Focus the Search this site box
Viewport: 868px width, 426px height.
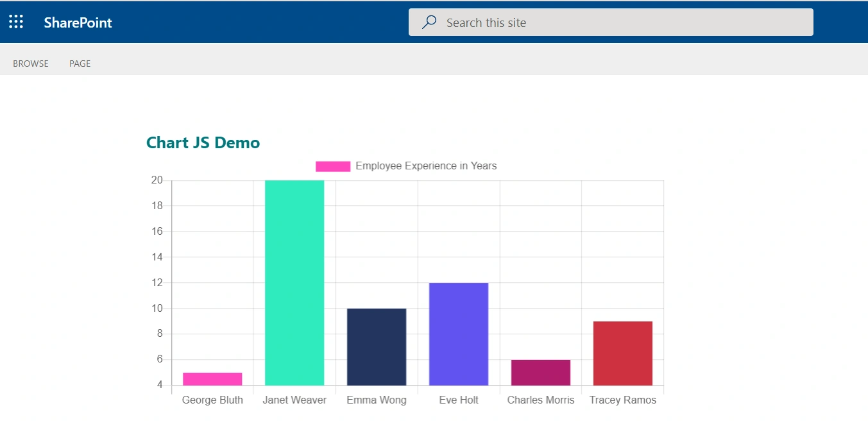click(611, 22)
